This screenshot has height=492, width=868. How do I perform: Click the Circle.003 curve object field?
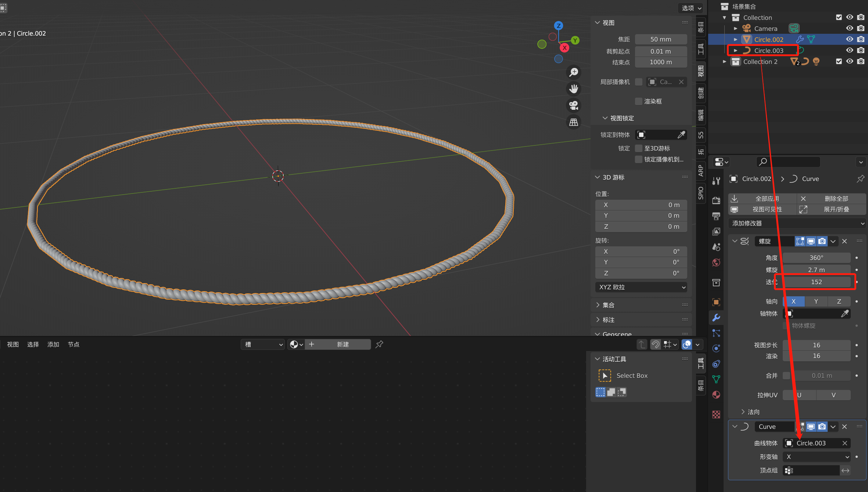pos(817,443)
